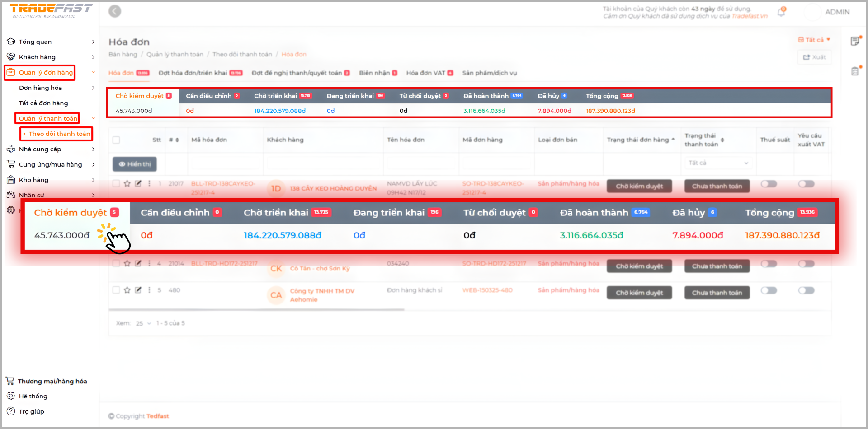Change the rows-per-page 25 dropdown

(x=143, y=323)
